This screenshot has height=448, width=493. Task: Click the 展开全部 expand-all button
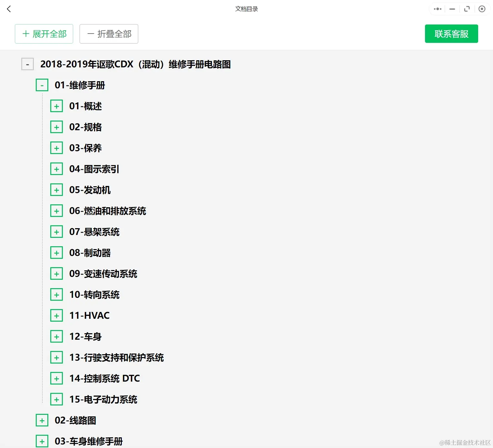tap(44, 34)
